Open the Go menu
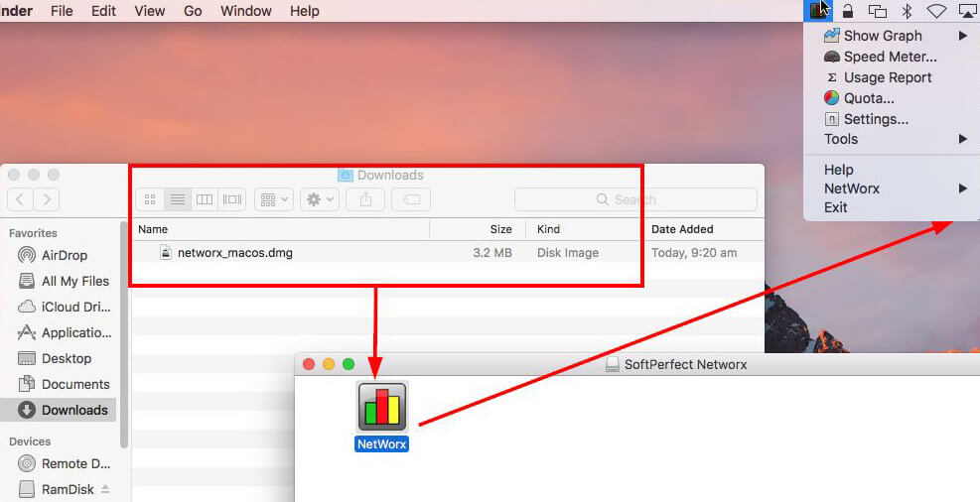Image resolution: width=980 pixels, height=502 pixels. (x=193, y=11)
